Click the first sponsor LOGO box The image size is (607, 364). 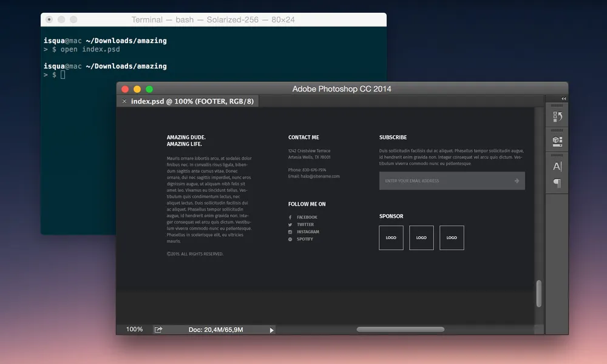pos(391,238)
